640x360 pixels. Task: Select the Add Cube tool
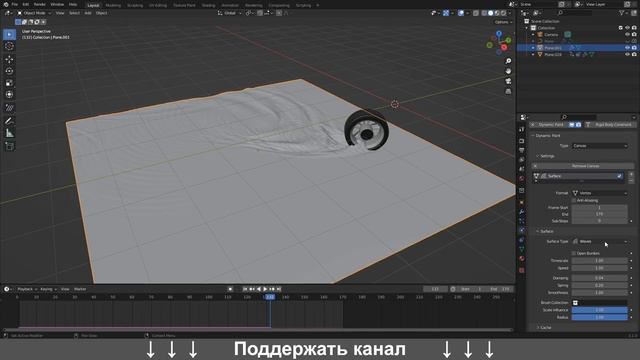pyautogui.click(x=9, y=146)
